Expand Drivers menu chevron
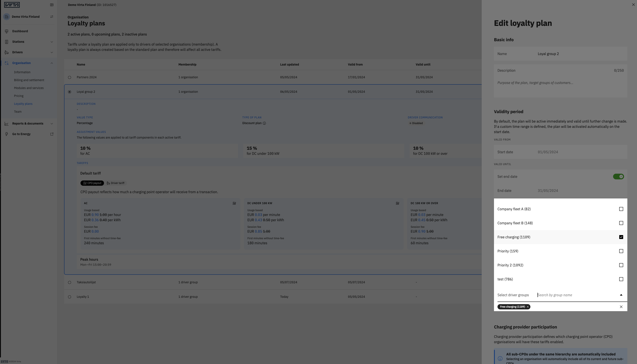 [x=52, y=52]
